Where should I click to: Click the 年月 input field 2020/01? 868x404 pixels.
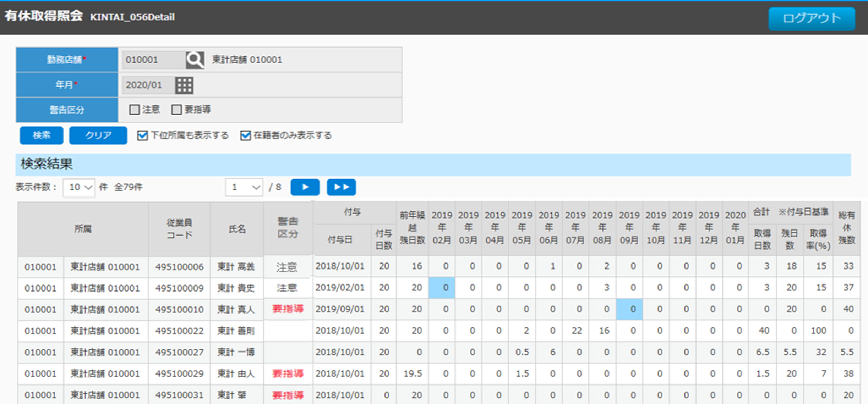[148, 85]
